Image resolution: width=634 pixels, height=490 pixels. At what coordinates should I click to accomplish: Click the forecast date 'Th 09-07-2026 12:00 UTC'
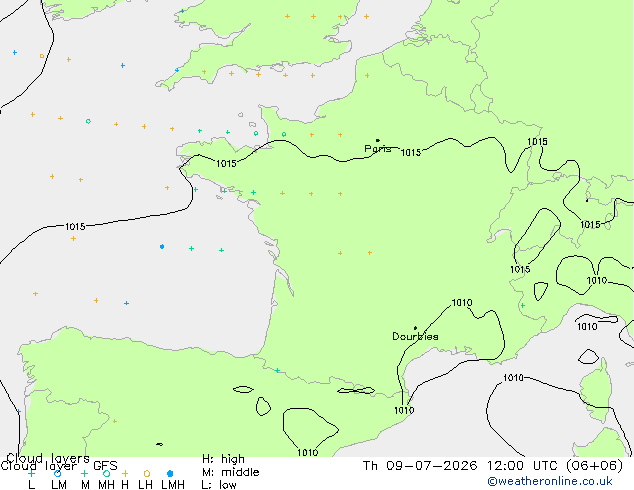click(461, 466)
